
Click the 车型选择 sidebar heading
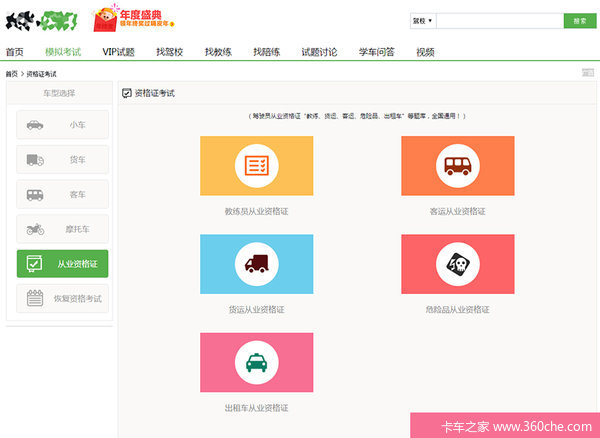(59, 93)
